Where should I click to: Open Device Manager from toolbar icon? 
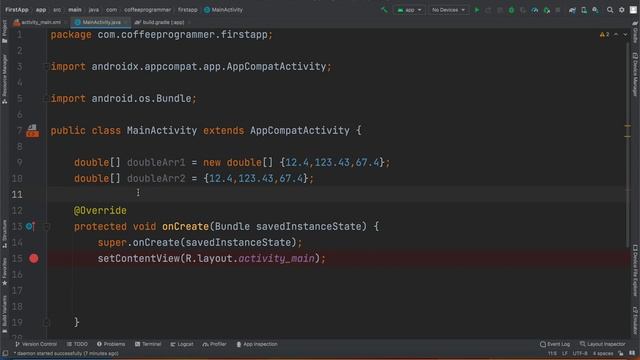click(x=584, y=10)
